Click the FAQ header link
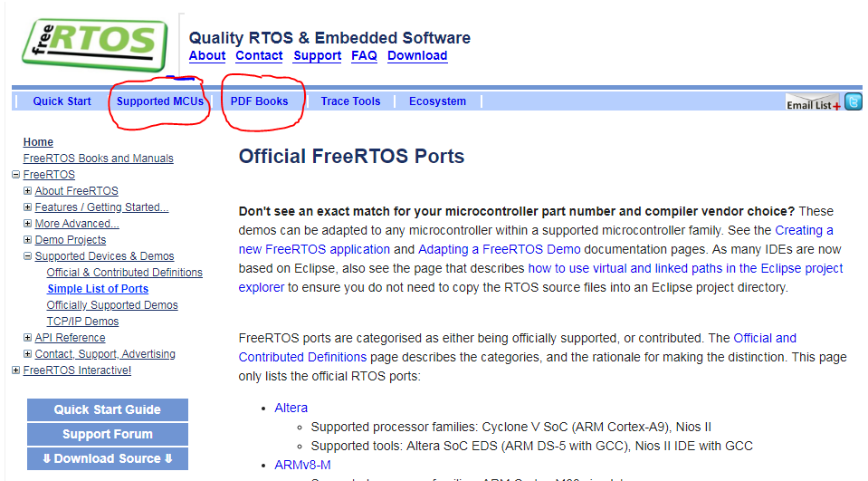The width and height of the screenshot is (868, 481). pos(364,56)
